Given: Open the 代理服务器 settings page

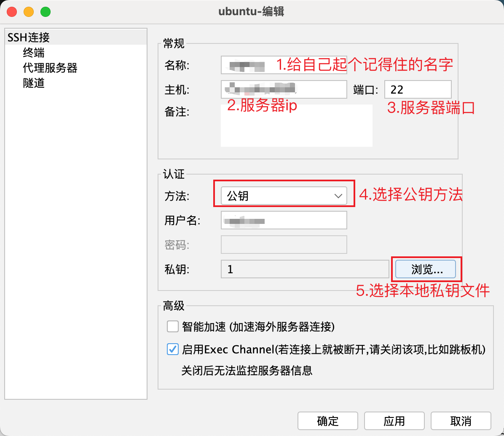Looking at the screenshot, I should tap(50, 68).
